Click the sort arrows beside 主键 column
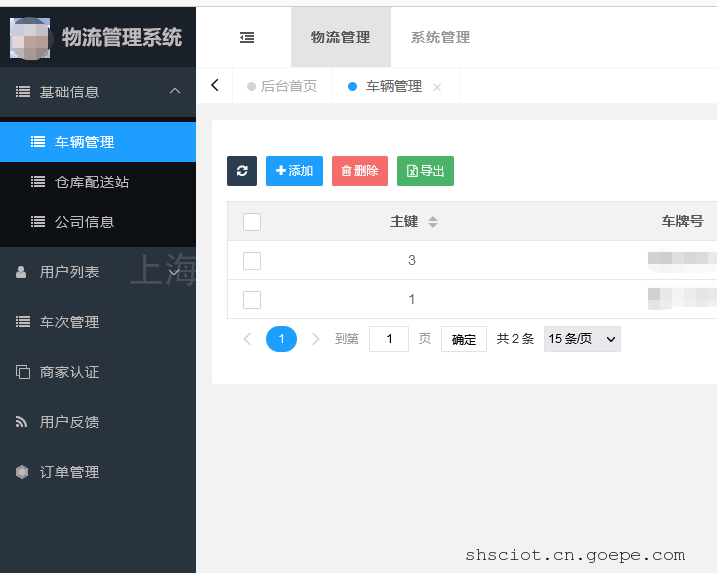The height and width of the screenshot is (573, 717). (x=433, y=222)
